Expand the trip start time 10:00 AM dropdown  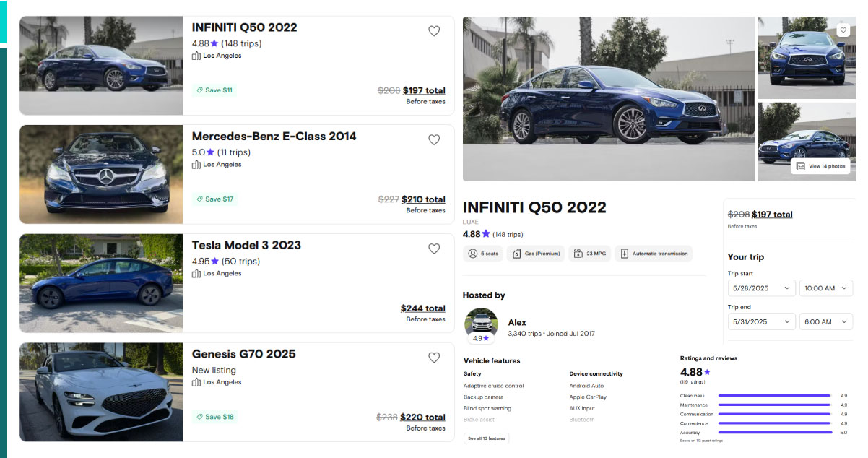pos(825,288)
